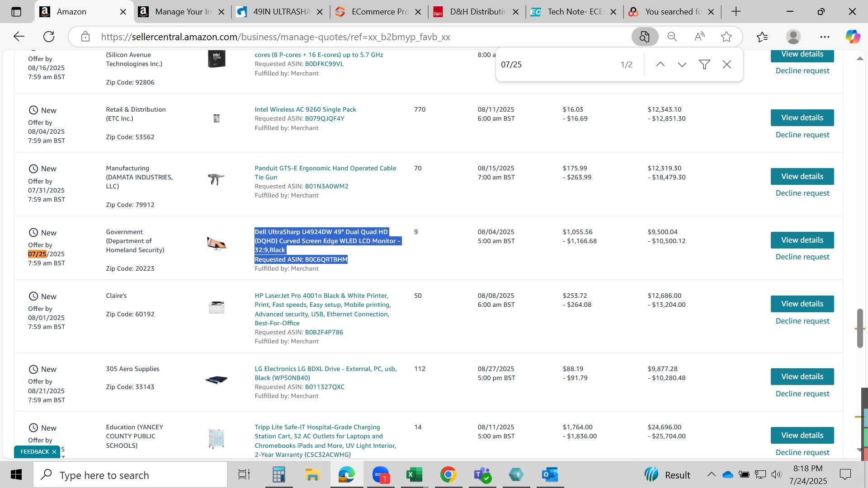Switch to 49IN ULTRASHARP tab
This screenshot has height=488, width=868.
(281, 12)
